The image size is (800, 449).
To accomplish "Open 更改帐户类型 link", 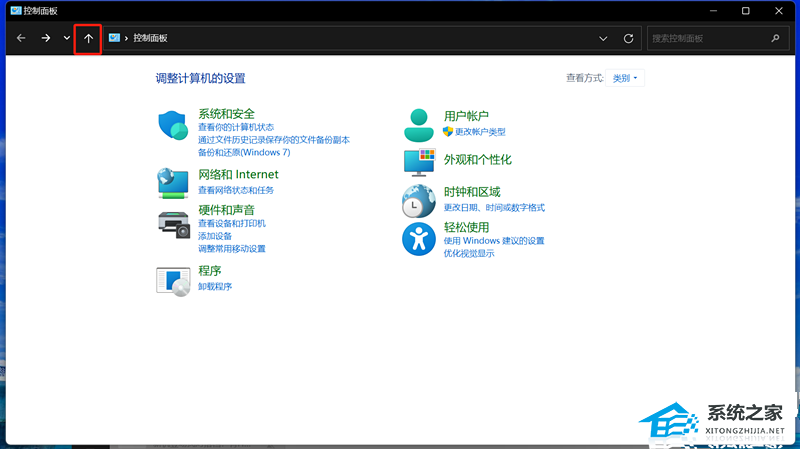I will (480, 132).
